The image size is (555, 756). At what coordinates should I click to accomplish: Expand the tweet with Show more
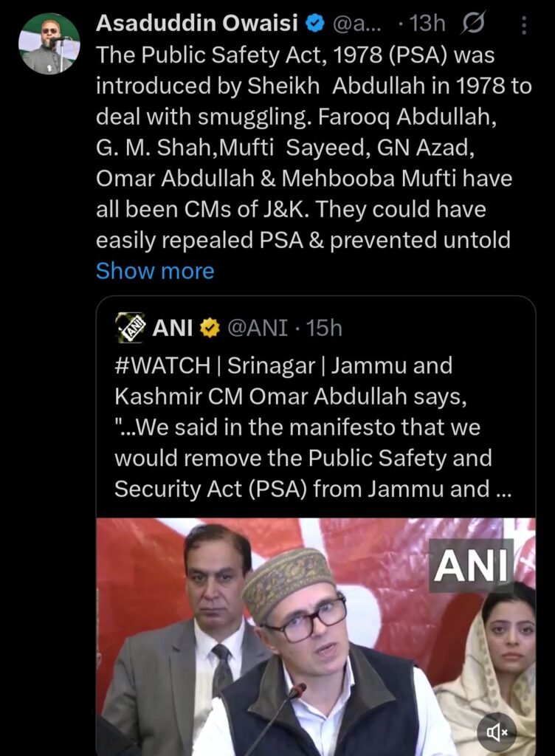155,271
